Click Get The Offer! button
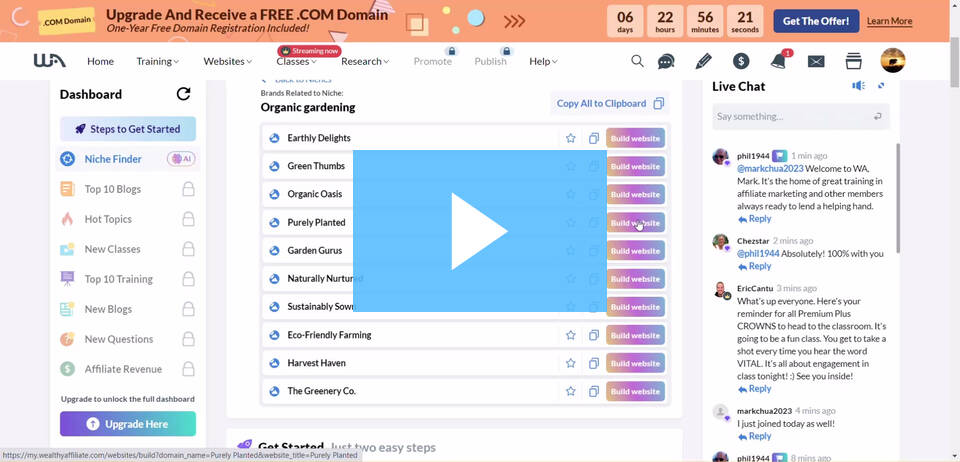The image size is (960, 462). (816, 21)
